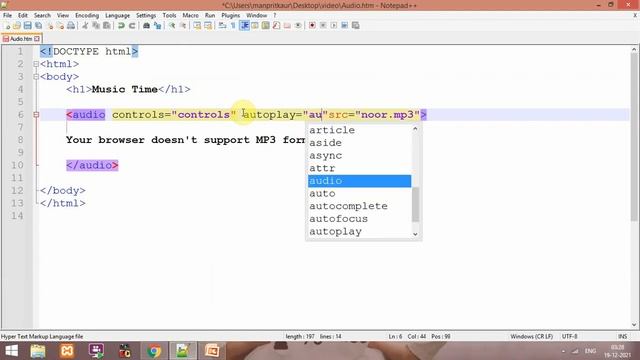640x360 pixels.
Task: Click the editor vertical scrollbar thumb
Action: tap(634, 137)
